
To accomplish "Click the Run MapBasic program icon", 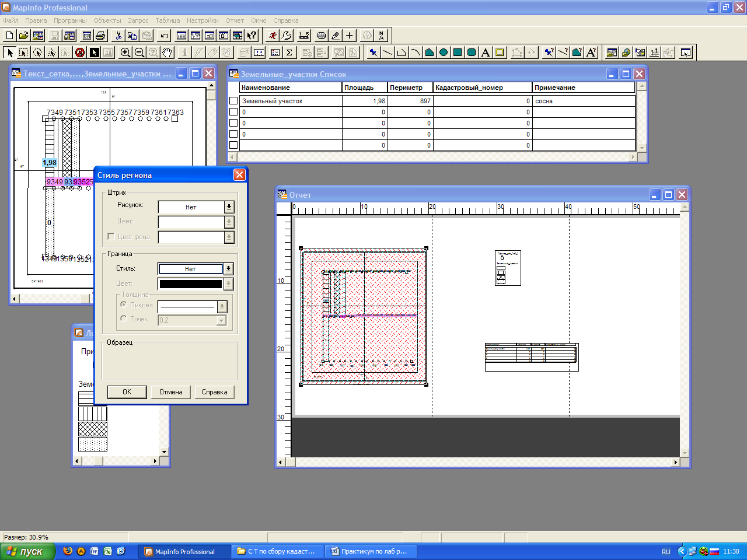I will point(273,36).
